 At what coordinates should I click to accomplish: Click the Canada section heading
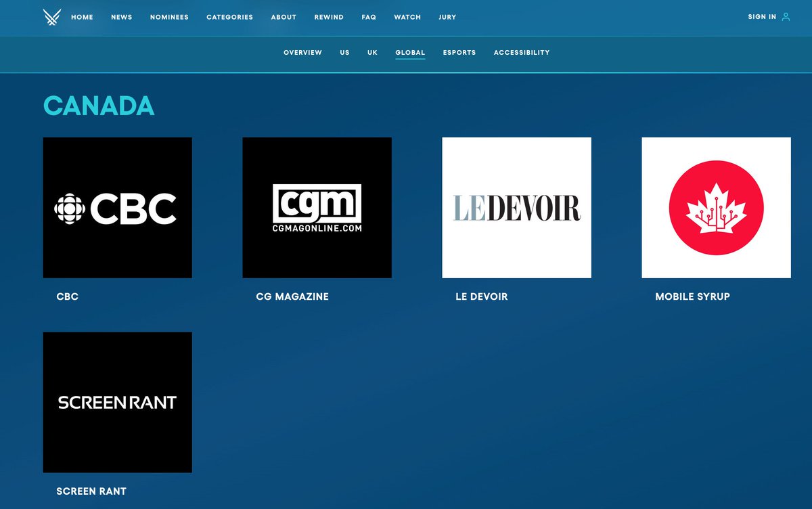[x=99, y=106]
